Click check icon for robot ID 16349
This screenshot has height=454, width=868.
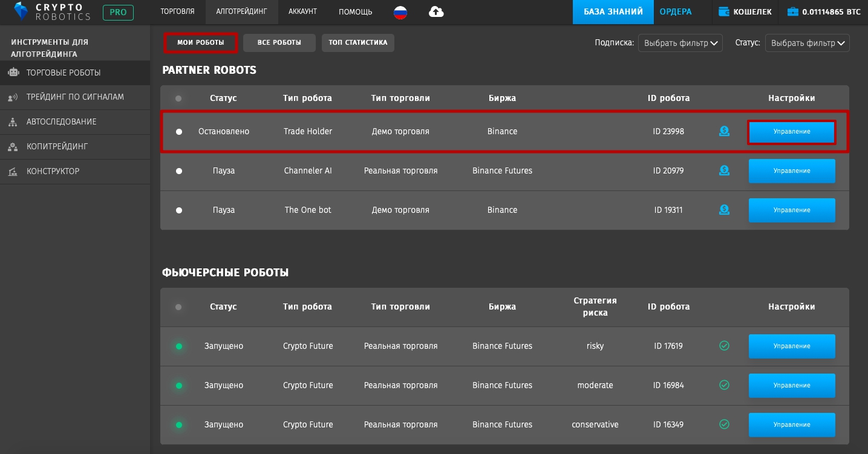tap(724, 424)
